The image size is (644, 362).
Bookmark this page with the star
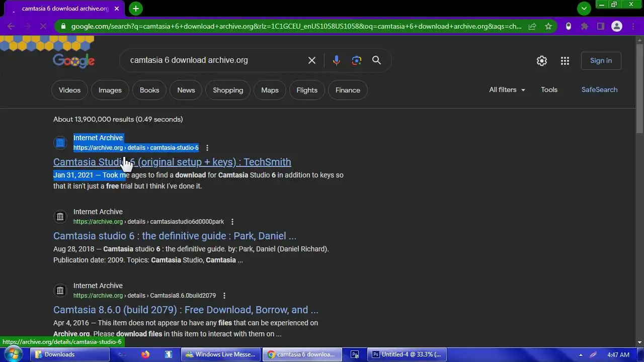(548, 26)
